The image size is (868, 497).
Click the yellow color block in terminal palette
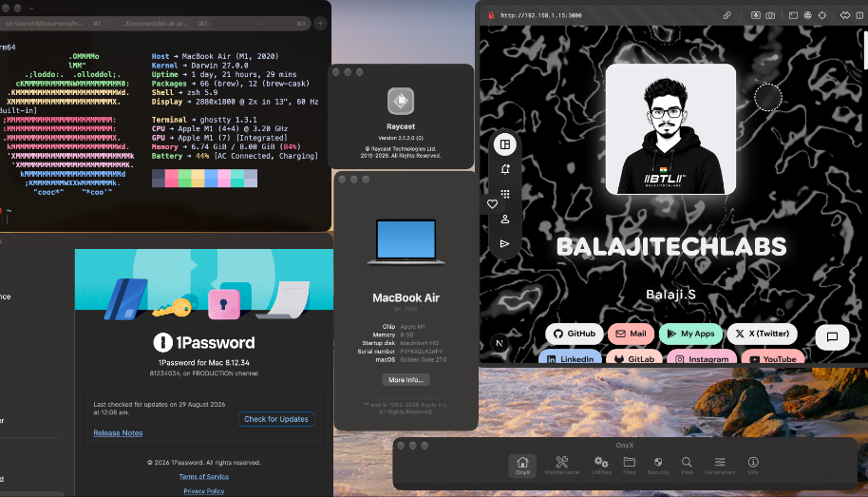[198, 179]
